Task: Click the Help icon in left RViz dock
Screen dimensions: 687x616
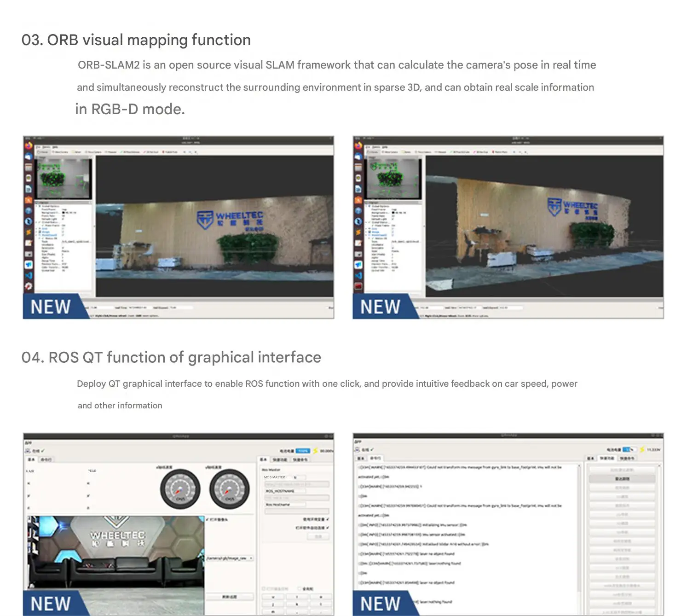Action: click(29, 210)
